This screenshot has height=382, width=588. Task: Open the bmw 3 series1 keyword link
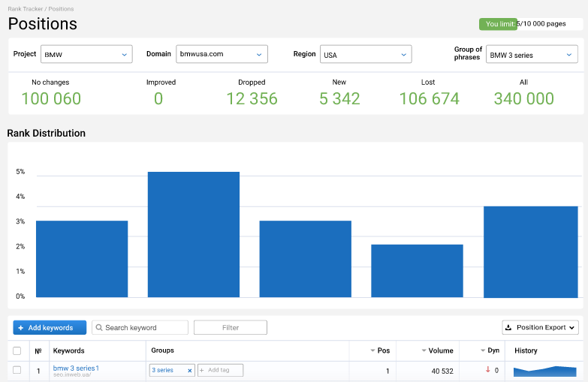tap(76, 368)
